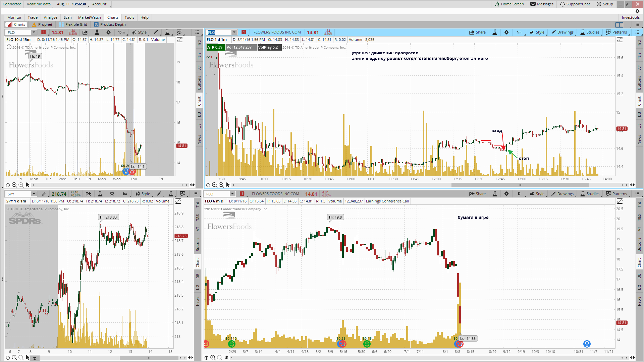Click the $0.145 dividend marker on daily chart
The width and height of the screenshot is (644, 362).
click(x=231, y=344)
